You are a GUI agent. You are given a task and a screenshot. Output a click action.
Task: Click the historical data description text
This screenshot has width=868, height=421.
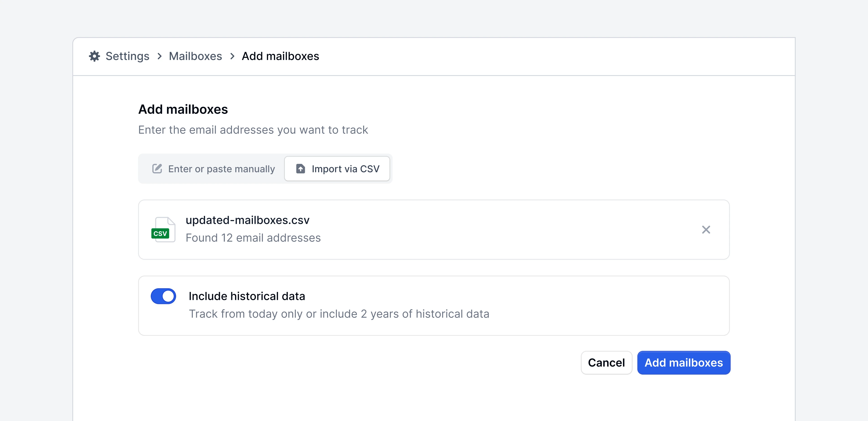pos(339,314)
